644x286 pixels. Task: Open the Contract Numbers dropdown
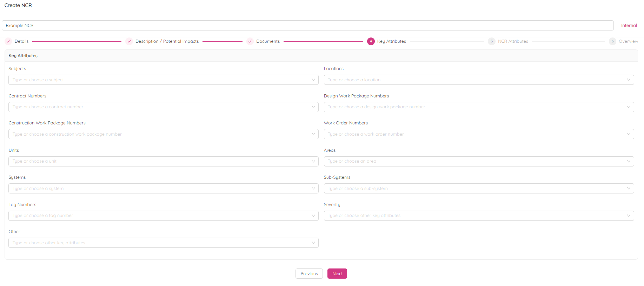tap(163, 107)
